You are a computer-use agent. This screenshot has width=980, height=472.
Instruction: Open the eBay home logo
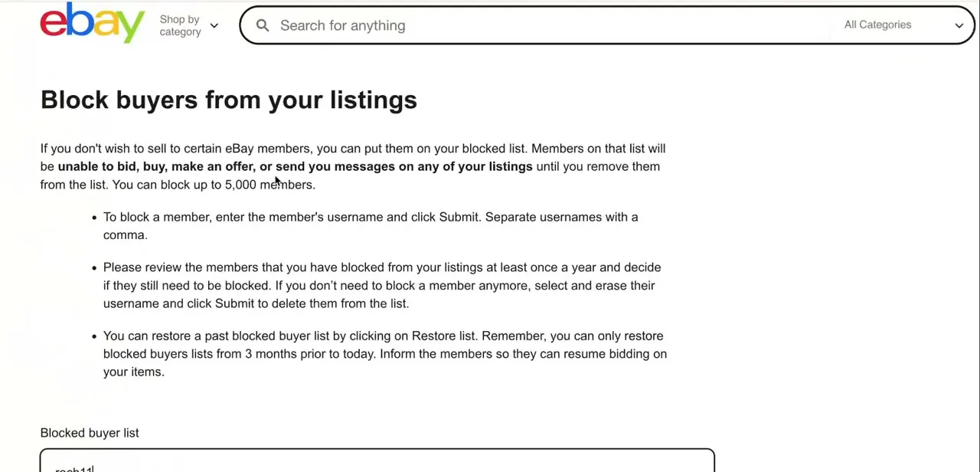coord(93,22)
